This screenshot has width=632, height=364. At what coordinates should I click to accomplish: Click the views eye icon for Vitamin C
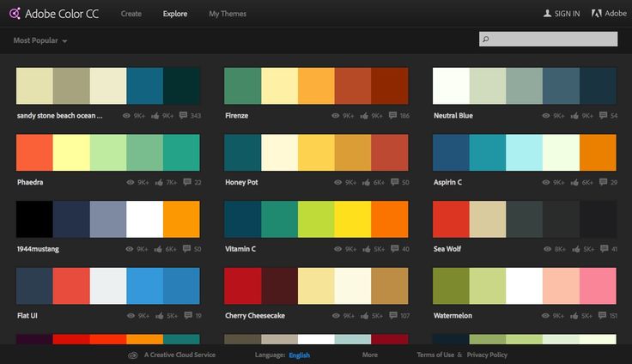point(337,249)
